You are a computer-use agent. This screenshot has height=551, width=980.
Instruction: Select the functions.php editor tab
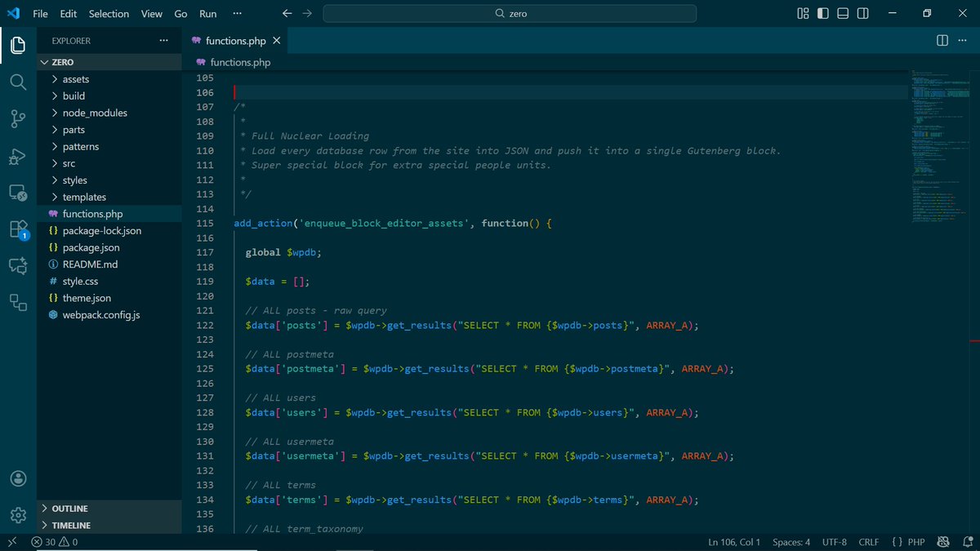pos(235,40)
